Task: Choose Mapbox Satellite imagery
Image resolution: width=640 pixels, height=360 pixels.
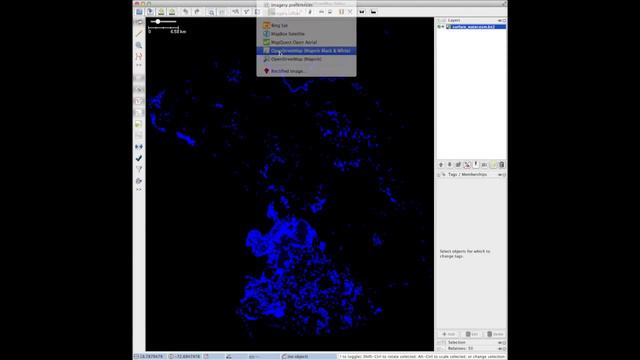Action: coord(306,34)
